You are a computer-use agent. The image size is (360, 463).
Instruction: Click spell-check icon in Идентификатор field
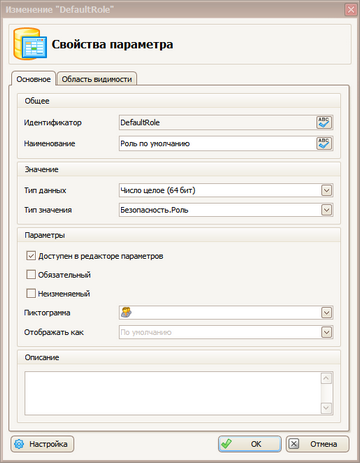tap(324, 123)
